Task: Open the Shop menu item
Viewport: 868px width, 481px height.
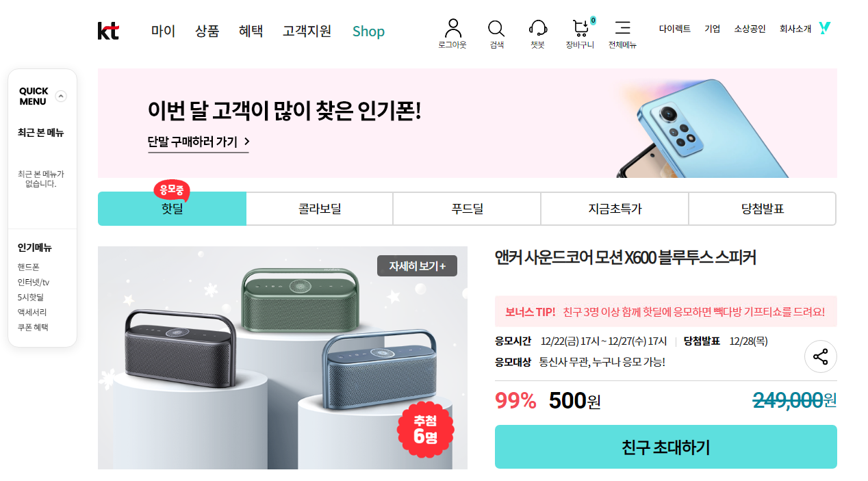Action: tap(368, 31)
